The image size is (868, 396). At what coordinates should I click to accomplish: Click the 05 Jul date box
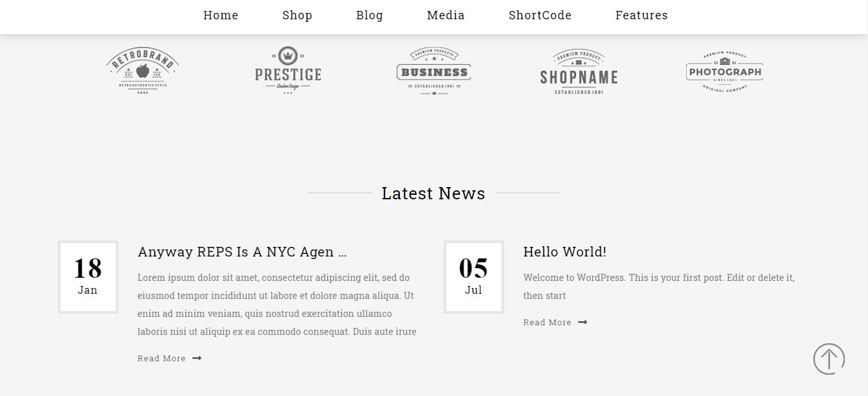tap(474, 277)
